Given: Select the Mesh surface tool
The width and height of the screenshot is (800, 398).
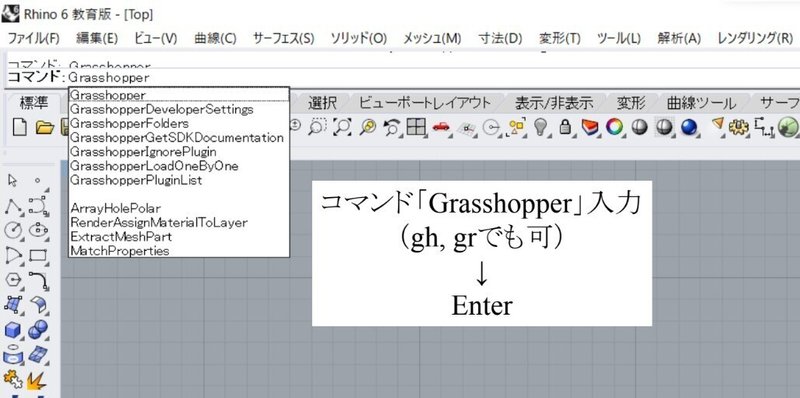Looking at the screenshot, I should pyautogui.click(x=38, y=354).
